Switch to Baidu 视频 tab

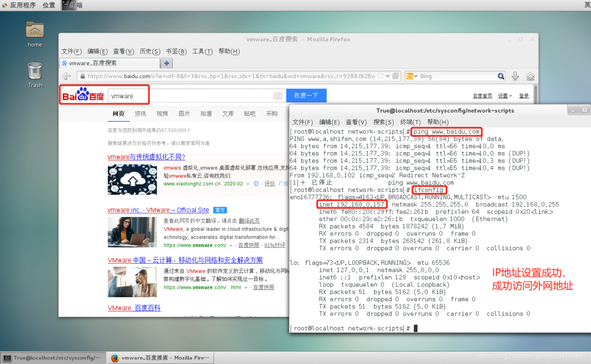click(x=162, y=113)
